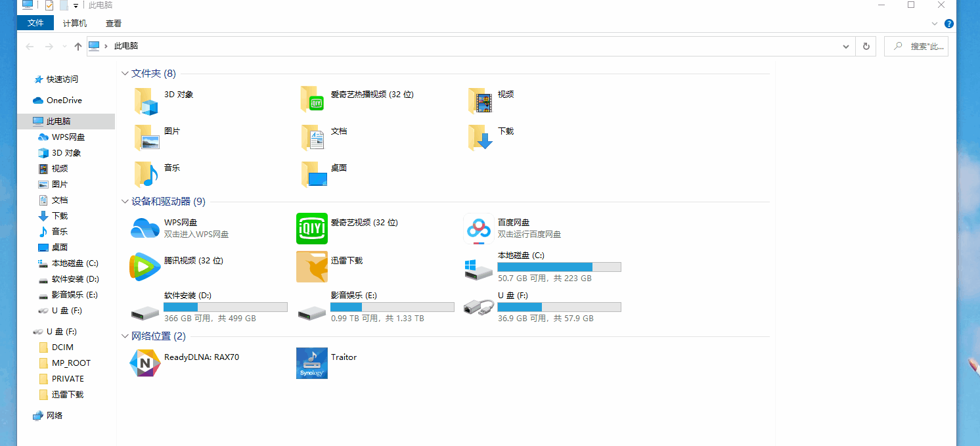980x446 pixels.
Task: Open recent locations dropdown arrow
Action: tap(64, 47)
